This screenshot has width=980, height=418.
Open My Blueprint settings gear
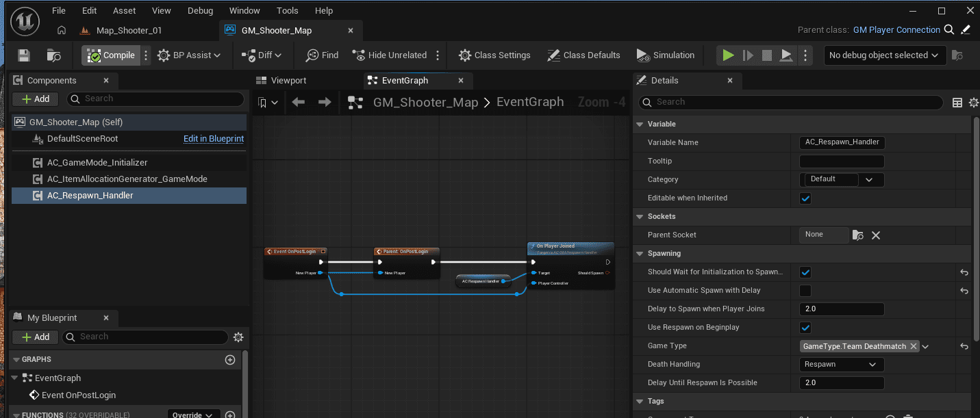point(238,337)
